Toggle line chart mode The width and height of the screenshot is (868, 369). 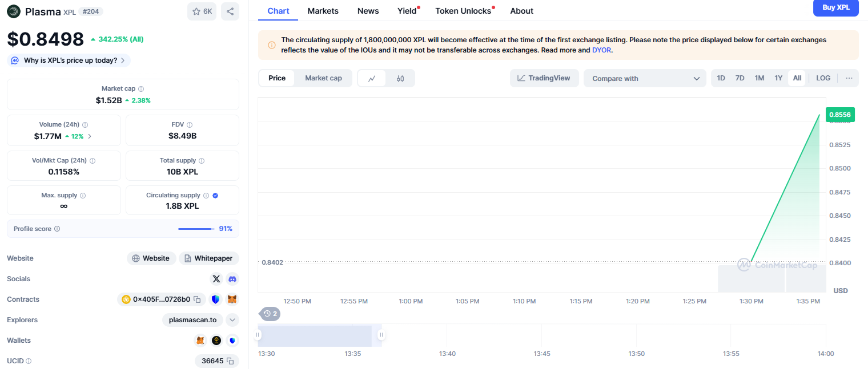click(x=372, y=78)
